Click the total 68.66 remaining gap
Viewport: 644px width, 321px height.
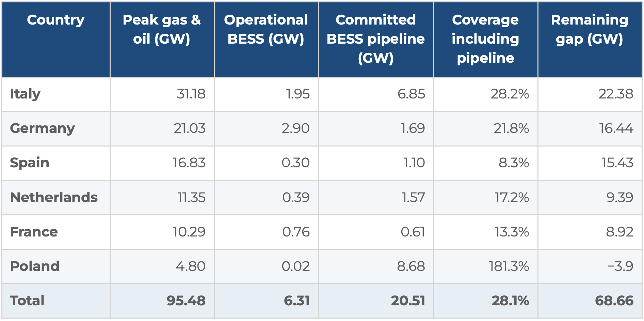click(x=614, y=301)
